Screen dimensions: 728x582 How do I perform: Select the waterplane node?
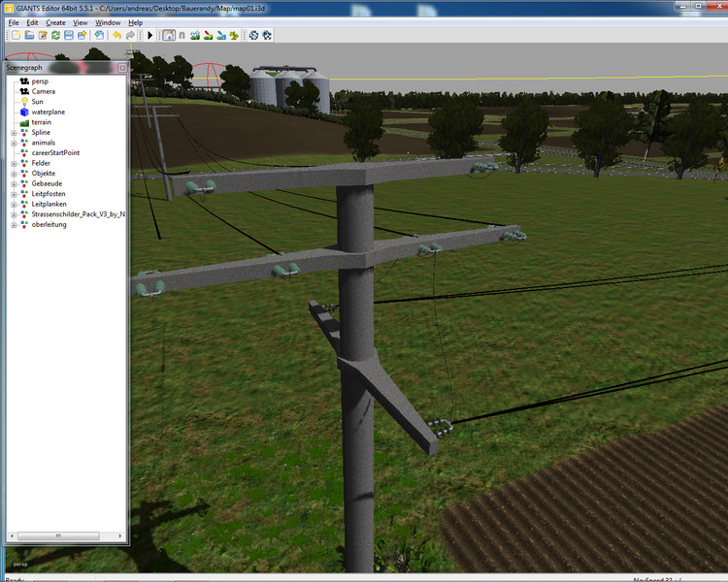point(49,112)
